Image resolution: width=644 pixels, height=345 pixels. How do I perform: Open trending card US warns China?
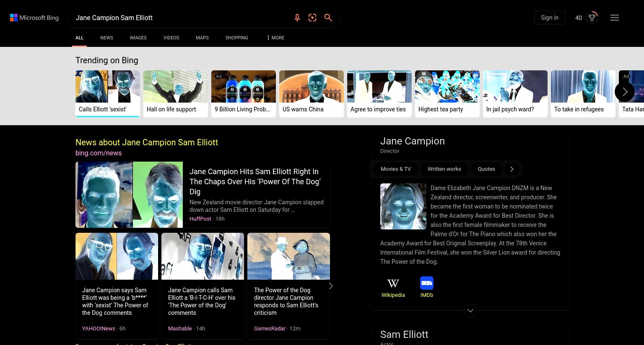(x=312, y=93)
